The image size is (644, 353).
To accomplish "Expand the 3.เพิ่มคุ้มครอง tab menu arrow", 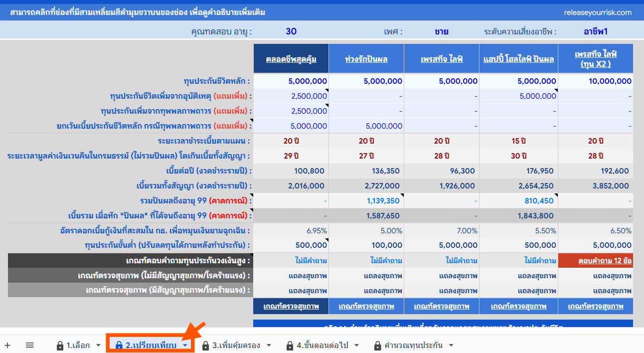I will (x=269, y=346).
